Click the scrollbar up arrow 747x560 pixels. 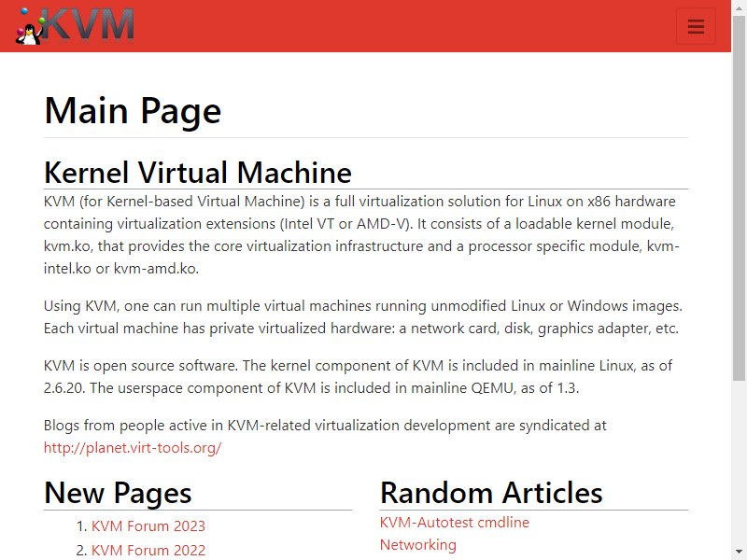tap(739, 7)
